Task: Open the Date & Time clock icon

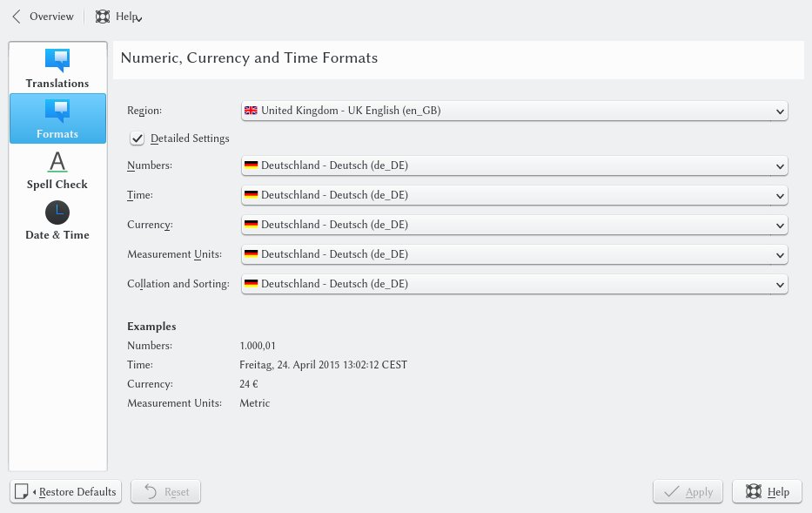Action: (57, 213)
